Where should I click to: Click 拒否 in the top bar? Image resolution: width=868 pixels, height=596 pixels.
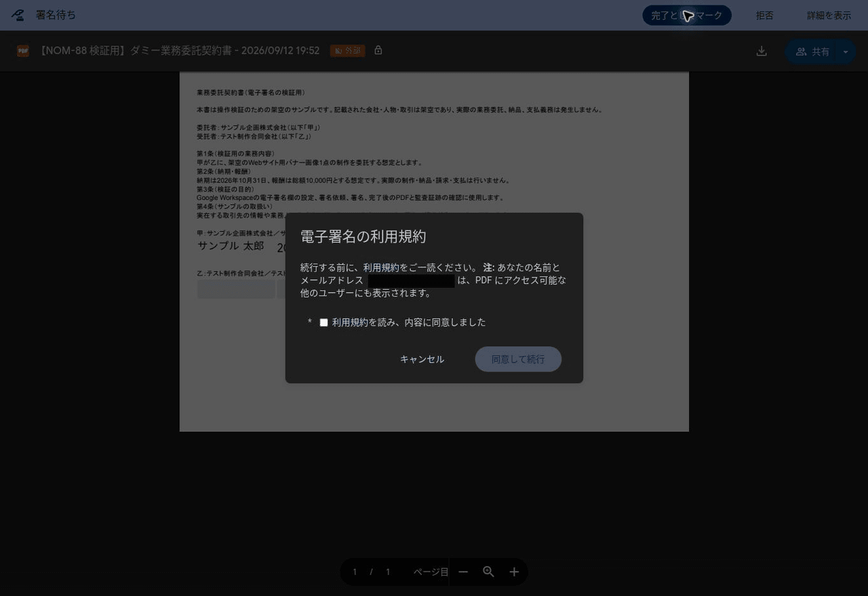(x=765, y=15)
